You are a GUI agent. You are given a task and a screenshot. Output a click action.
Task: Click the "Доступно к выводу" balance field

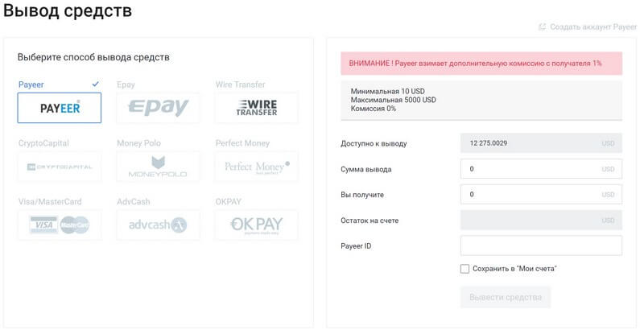541,143
